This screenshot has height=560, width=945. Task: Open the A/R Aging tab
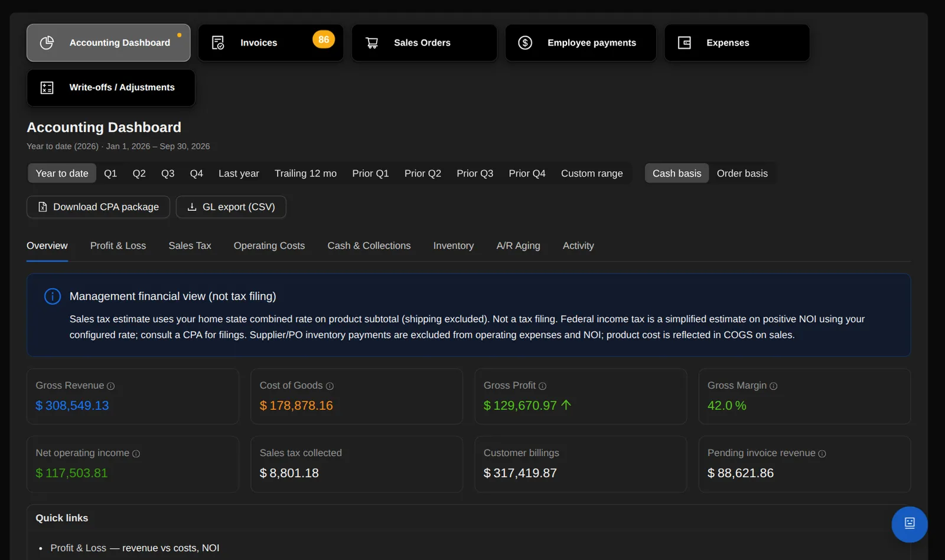click(518, 246)
